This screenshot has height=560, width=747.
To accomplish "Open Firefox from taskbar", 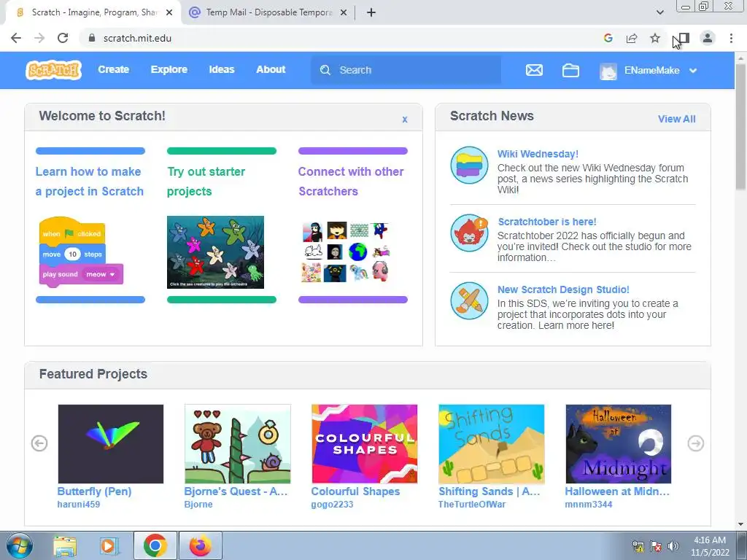I will pos(201,545).
